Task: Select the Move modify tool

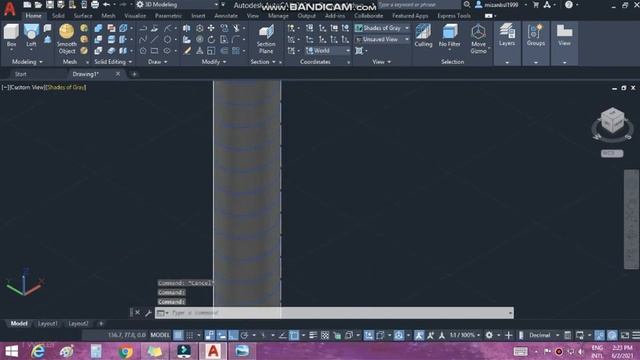Action: pyautogui.click(x=211, y=28)
